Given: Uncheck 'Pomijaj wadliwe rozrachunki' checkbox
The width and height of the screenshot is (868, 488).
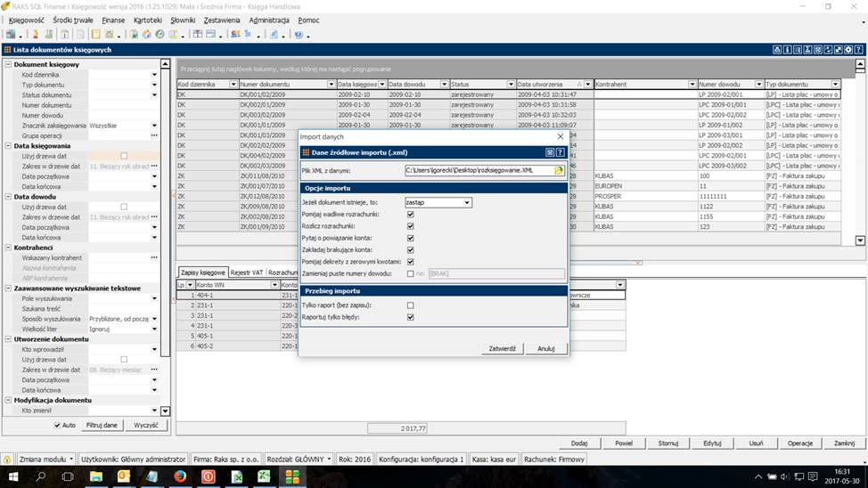Looking at the screenshot, I should 410,215.
